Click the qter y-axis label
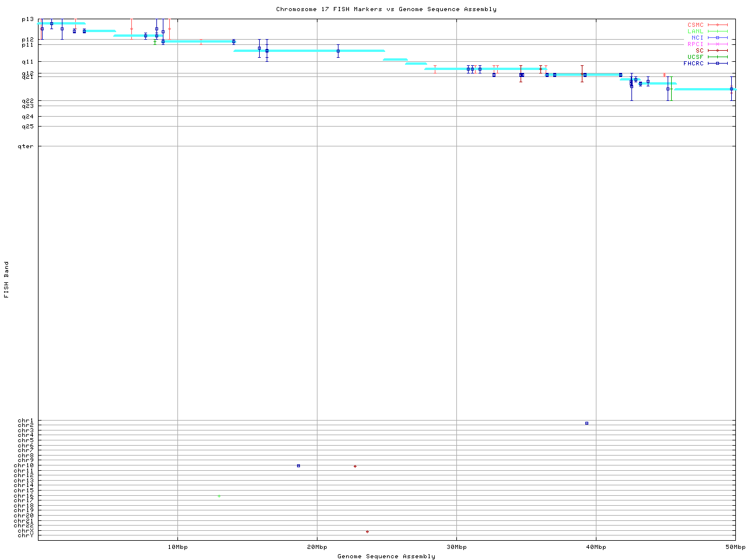 [x=25, y=146]
